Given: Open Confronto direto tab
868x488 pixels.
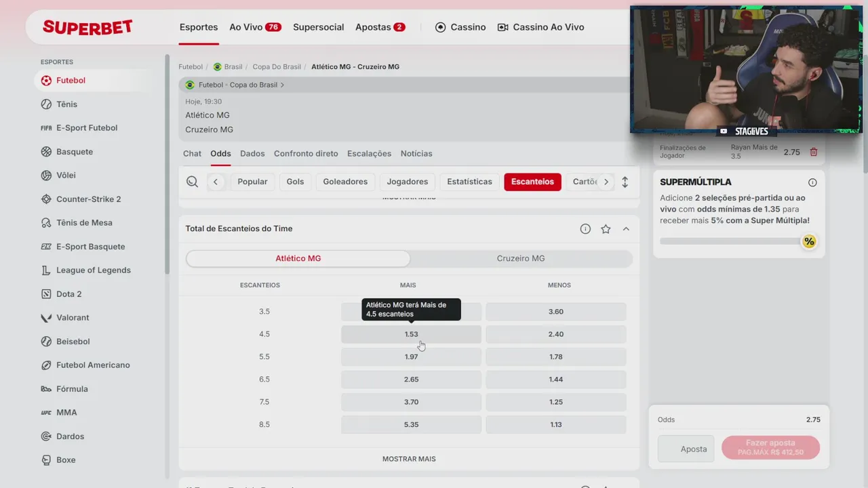Looking at the screenshot, I should pyautogui.click(x=306, y=154).
